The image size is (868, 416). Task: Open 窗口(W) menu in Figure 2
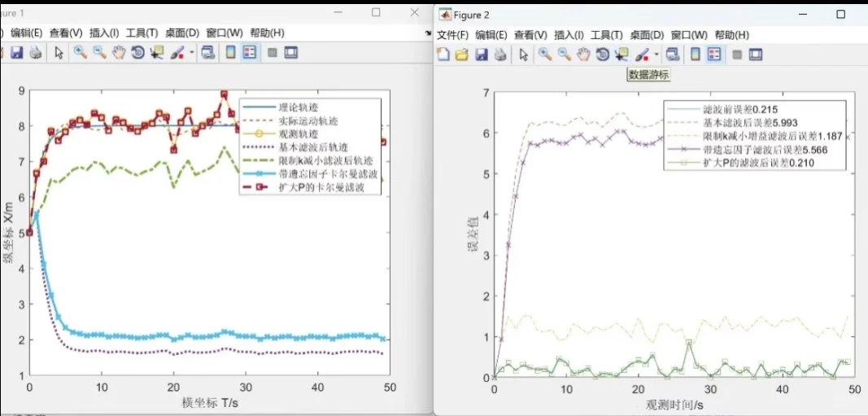[x=689, y=35]
